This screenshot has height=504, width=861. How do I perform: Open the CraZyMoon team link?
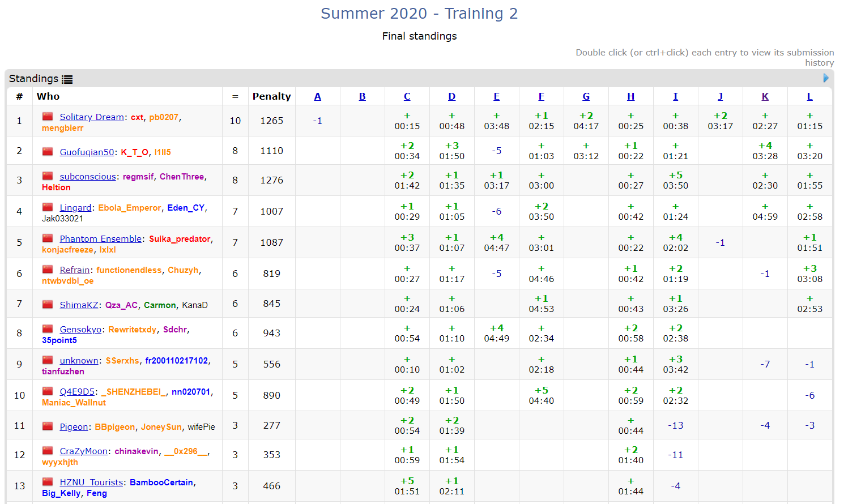tap(84, 451)
